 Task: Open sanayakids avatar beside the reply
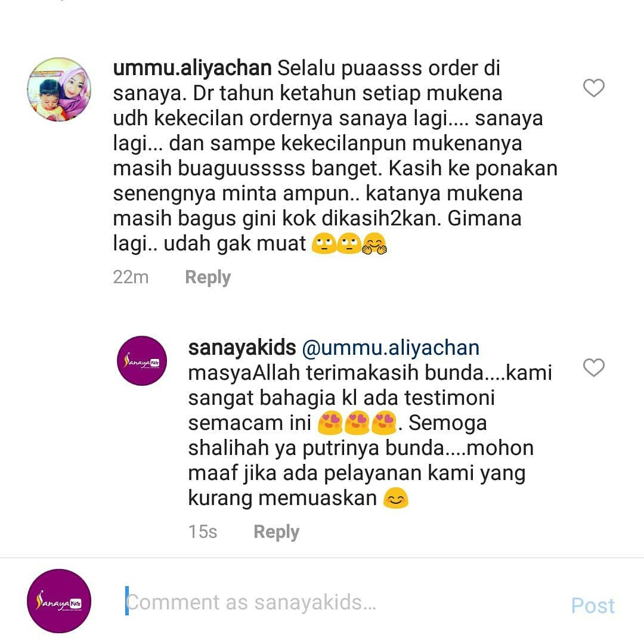click(142, 361)
